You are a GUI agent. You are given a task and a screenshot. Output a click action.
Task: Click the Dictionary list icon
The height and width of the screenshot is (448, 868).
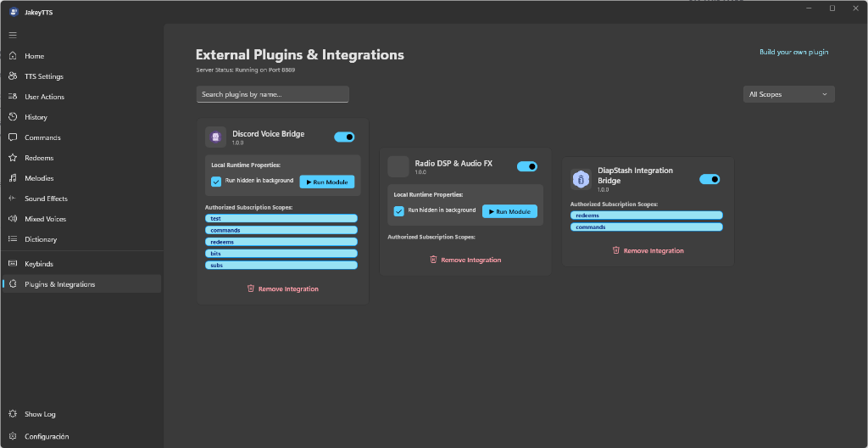coord(13,239)
